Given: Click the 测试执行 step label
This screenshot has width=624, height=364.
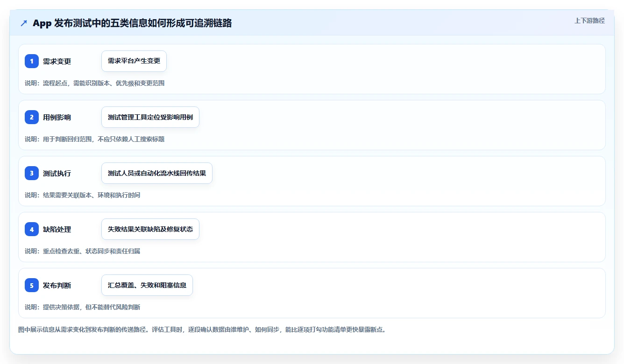Looking at the screenshot, I should pyautogui.click(x=57, y=173).
